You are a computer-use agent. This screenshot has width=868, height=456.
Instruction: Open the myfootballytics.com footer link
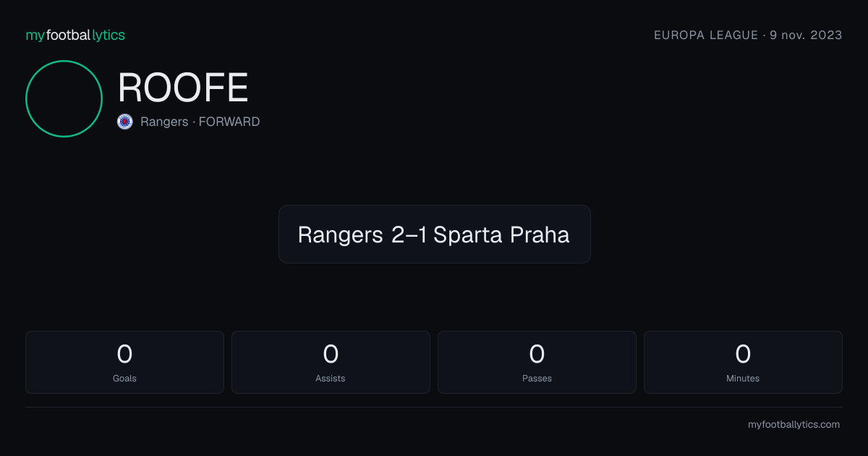pos(793,425)
